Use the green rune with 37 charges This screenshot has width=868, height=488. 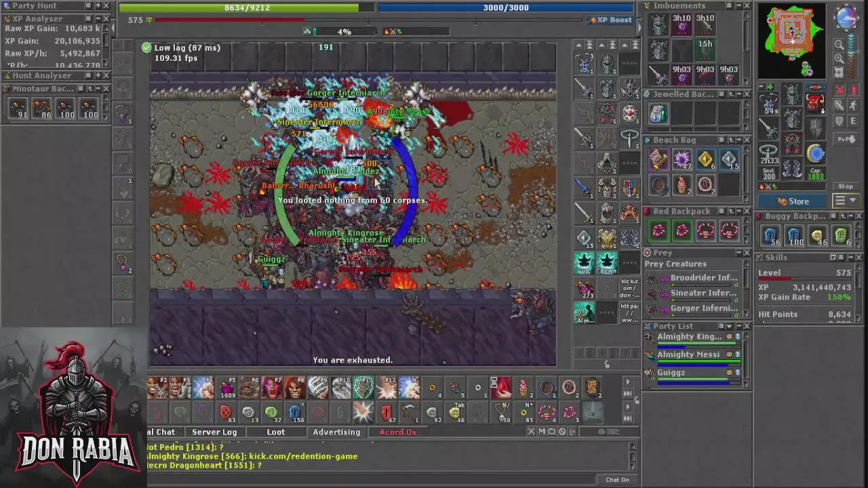pyautogui.click(x=272, y=411)
